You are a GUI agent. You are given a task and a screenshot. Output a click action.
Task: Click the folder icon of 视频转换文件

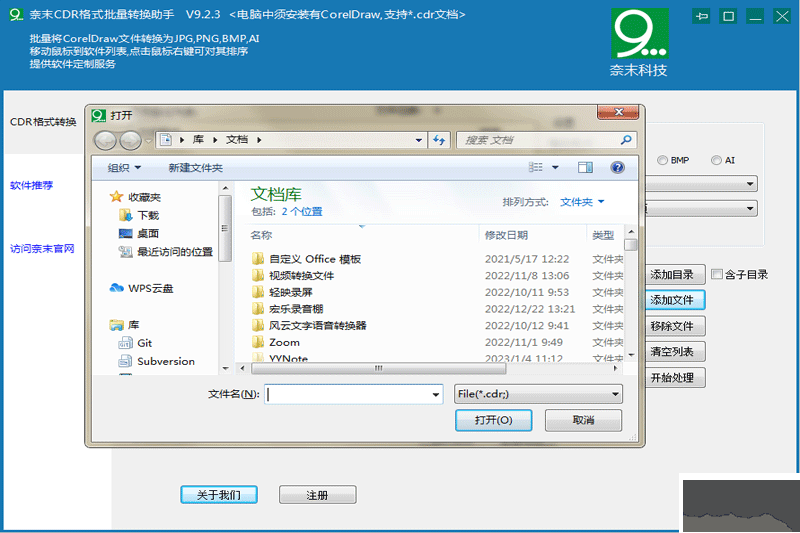pyautogui.click(x=258, y=275)
